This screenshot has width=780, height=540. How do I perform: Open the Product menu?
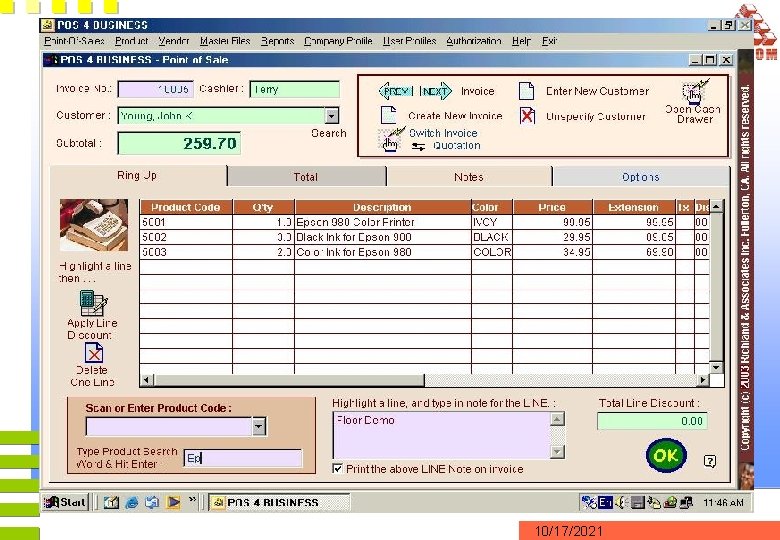131,41
